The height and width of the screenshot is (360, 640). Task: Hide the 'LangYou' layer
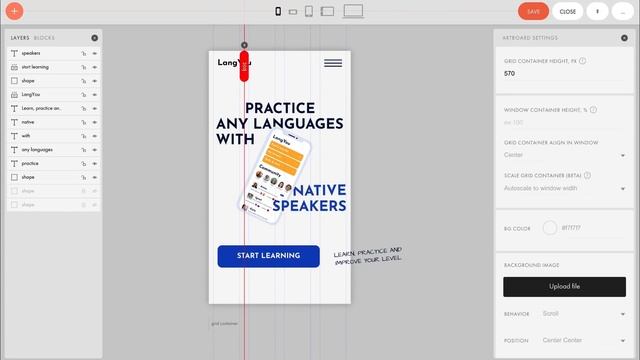pyautogui.click(x=95, y=95)
